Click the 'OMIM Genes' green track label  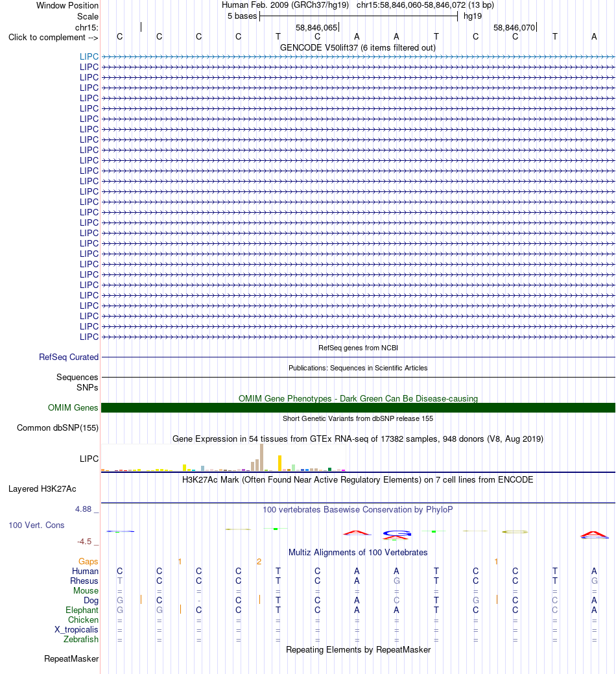[73, 407]
